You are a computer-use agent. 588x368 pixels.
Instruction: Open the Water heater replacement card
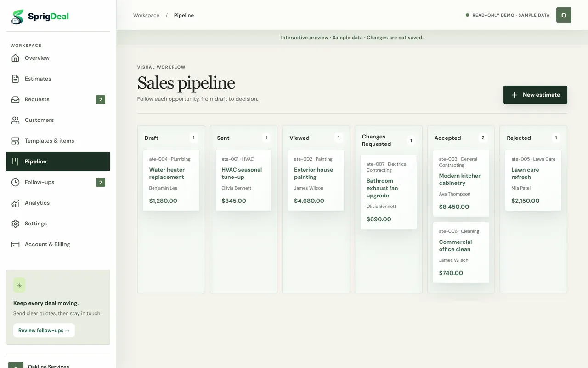[x=171, y=180]
